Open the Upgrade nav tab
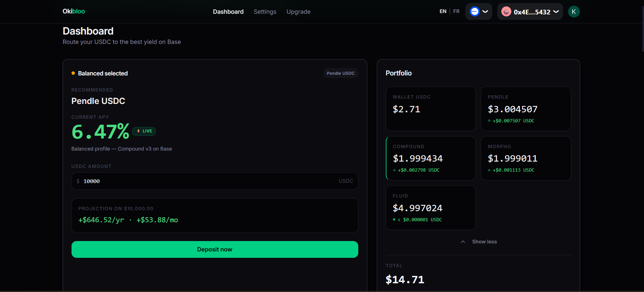This screenshot has height=292, width=644. tap(298, 12)
